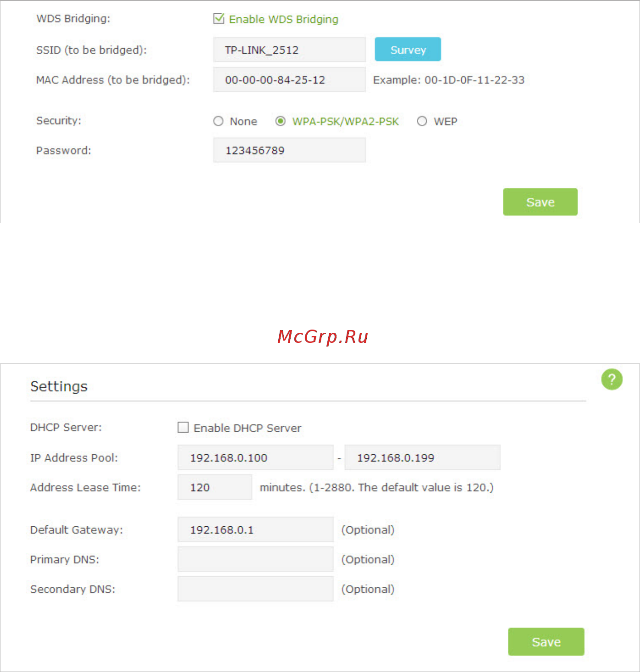640x672 pixels.
Task: Click the empty Secondary DNS field
Action: tap(255, 589)
